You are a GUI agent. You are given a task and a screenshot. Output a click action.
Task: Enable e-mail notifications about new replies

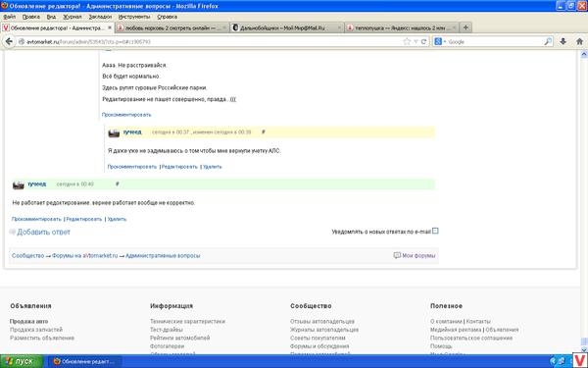435,231
